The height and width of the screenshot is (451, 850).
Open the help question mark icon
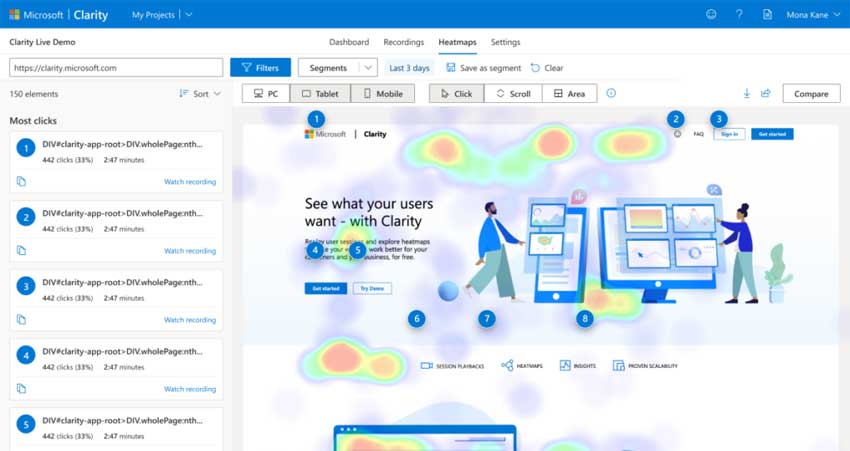click(739, 15)
